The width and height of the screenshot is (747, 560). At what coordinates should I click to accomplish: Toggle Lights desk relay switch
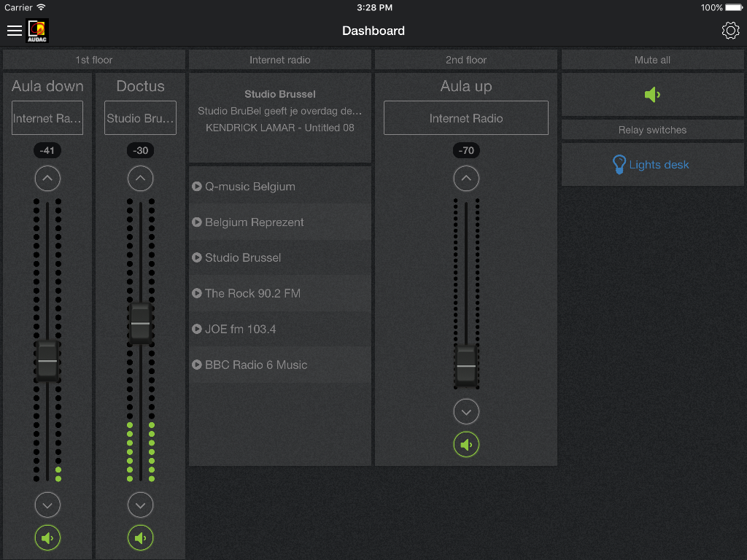point(652,165)
